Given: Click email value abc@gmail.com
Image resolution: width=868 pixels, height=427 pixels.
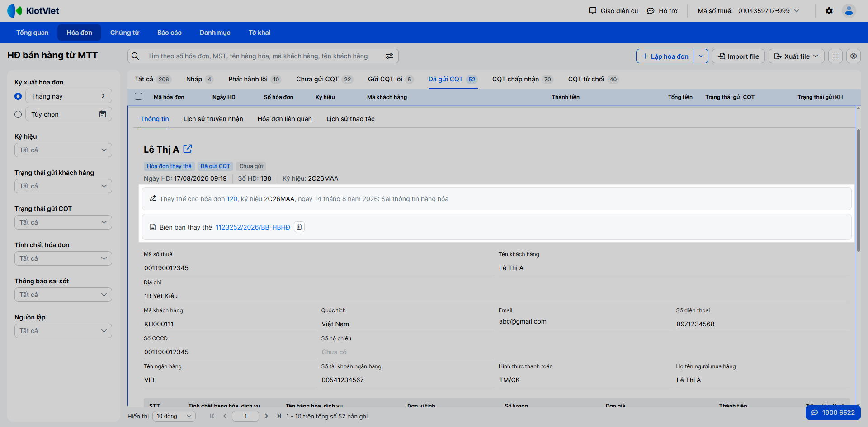Looking at the screenshot, I should pos(523,321).
